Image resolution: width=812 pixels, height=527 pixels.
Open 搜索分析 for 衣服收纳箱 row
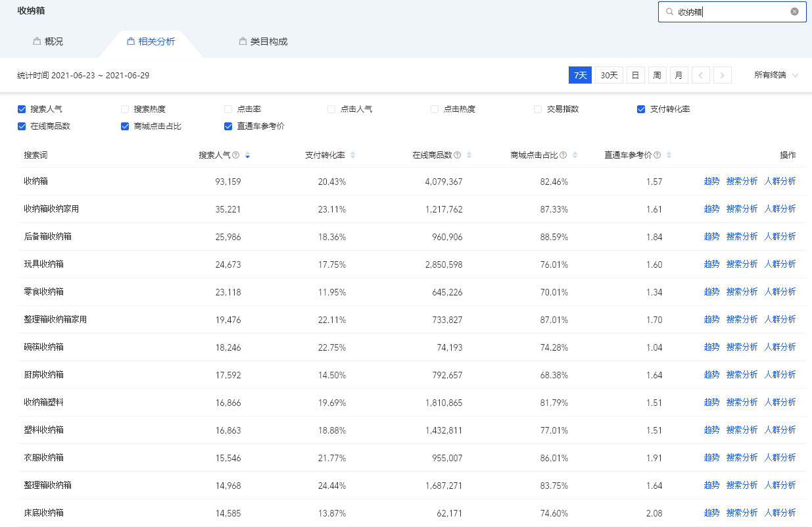[x=742, y=458]
